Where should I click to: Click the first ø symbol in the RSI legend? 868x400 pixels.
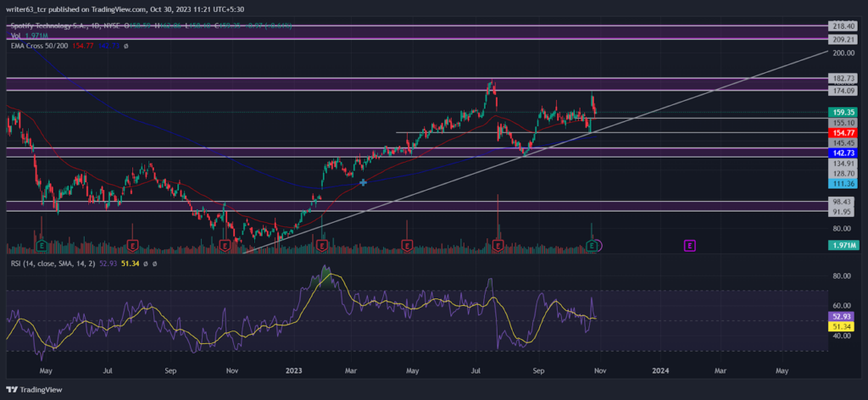146,264
